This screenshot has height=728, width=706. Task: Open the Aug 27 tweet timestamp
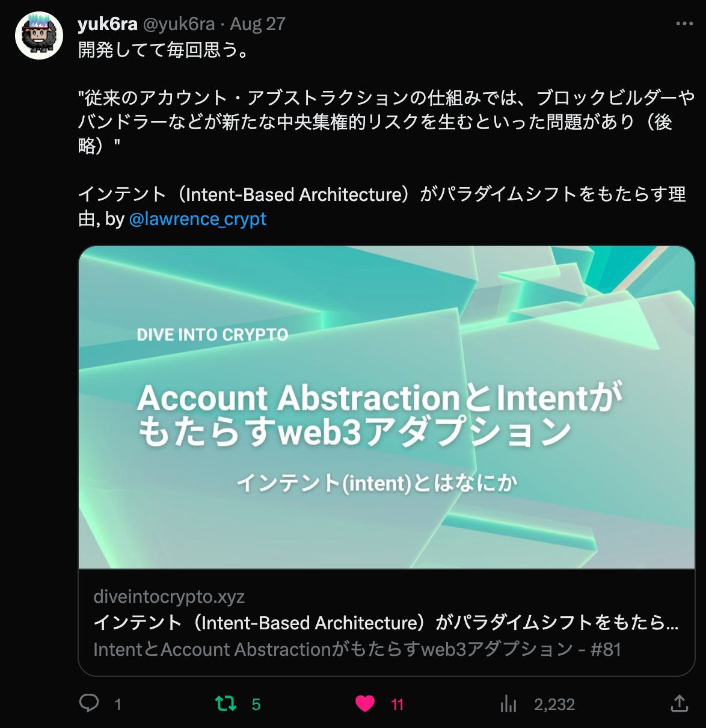click(257, 24)
